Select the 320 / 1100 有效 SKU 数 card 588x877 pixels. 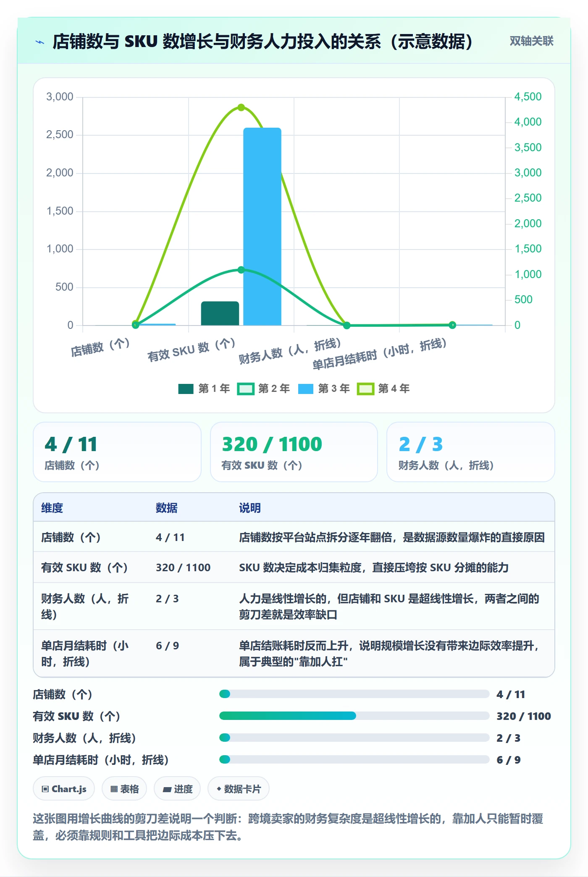294,452
